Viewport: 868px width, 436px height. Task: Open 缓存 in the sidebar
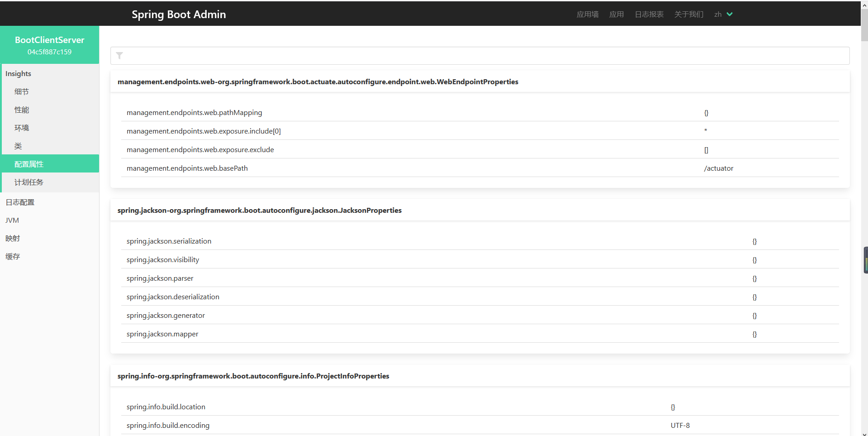tap(13, 256)
